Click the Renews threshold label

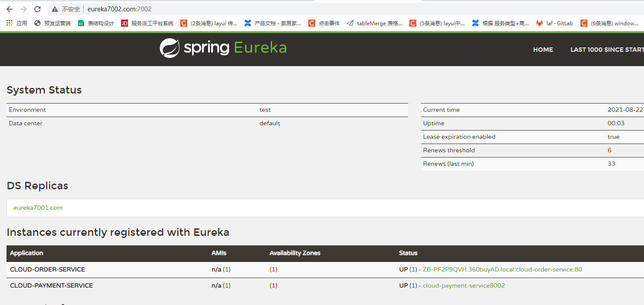pos(449,150)
